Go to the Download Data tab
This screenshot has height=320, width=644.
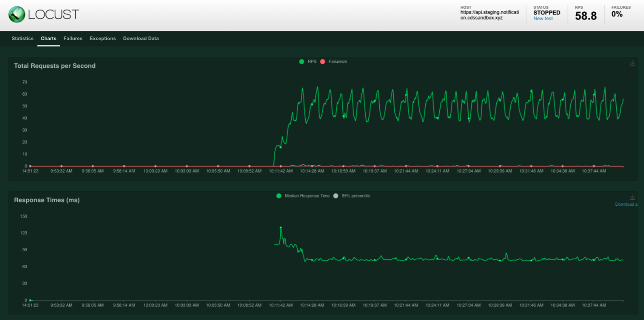point(141,39)
